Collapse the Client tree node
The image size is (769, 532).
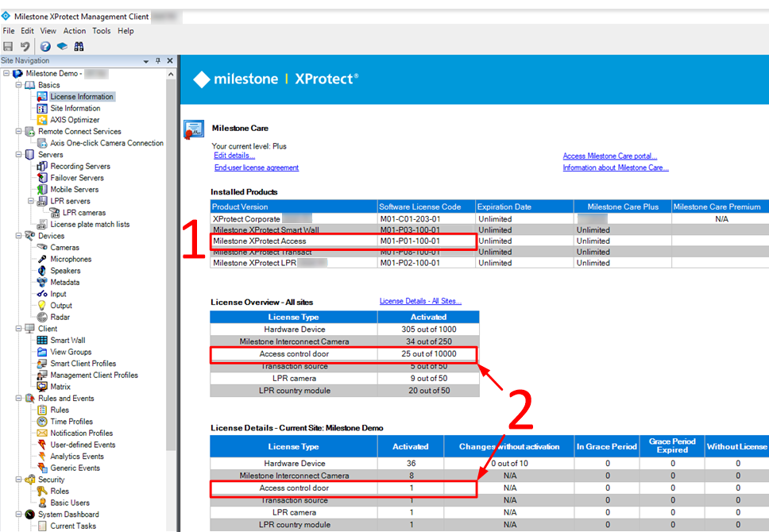click(18, 329)
